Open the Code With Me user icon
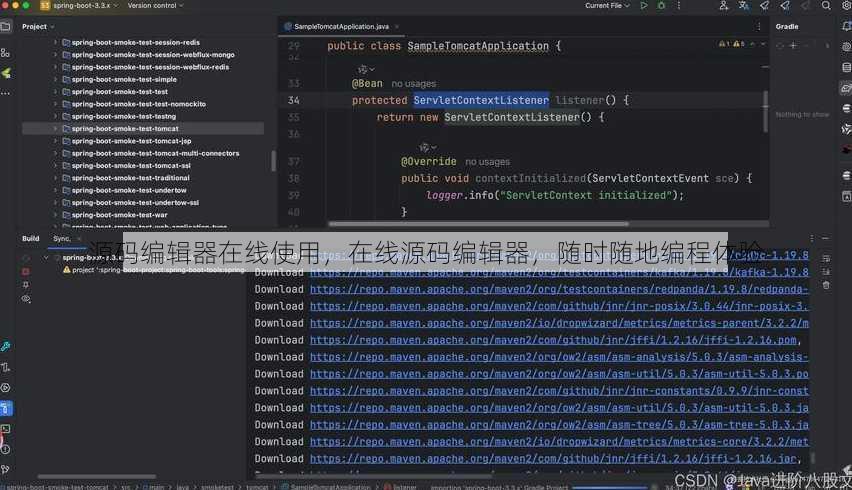Screen dimensions: 852x490 723,5
